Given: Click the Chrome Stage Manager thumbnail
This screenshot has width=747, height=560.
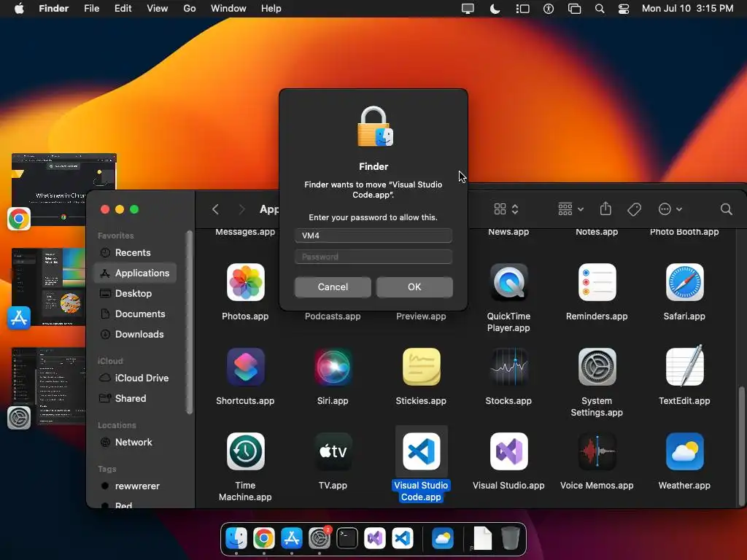Looking at the screenshot, I should (x=64, y=188).
